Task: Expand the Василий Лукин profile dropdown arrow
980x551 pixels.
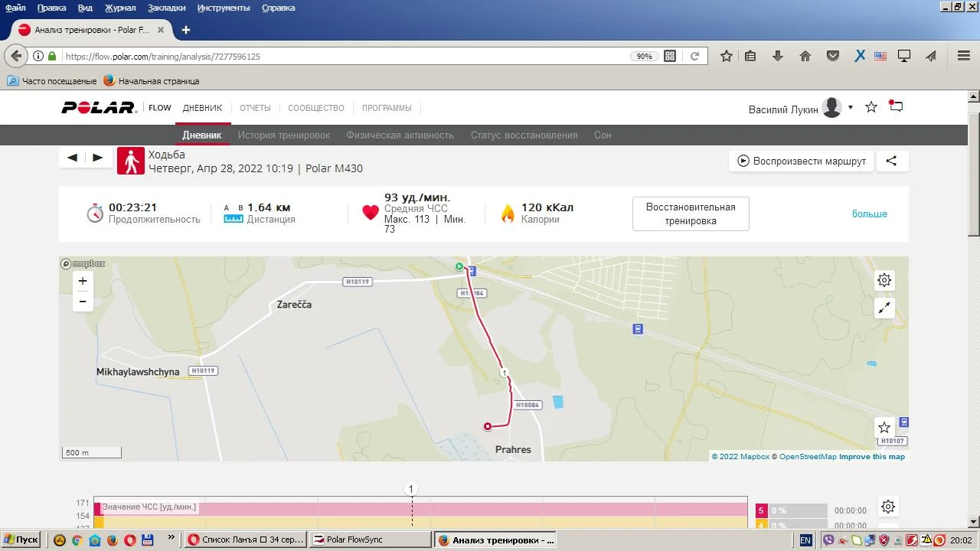Action: point(851,107)
